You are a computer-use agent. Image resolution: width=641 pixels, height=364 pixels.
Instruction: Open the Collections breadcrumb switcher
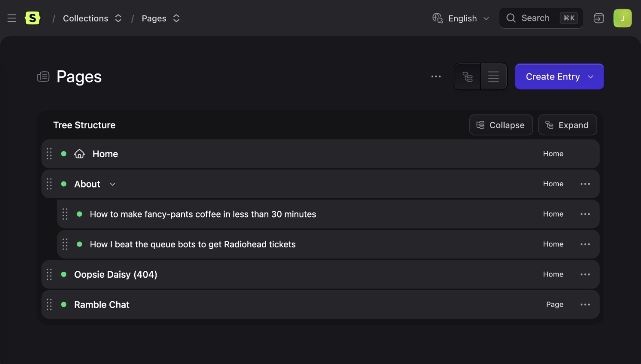tap(118, 18)
